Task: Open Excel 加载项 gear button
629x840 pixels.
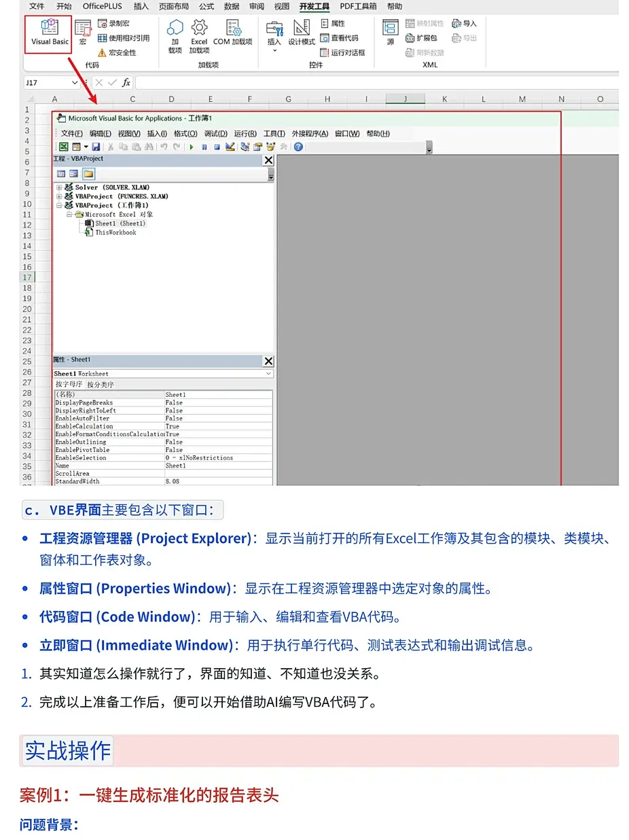Action: click(x=199, y=36)
